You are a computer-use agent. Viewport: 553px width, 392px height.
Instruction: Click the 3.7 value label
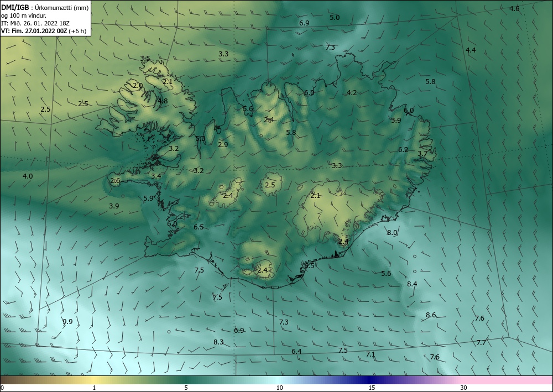[x=422, y=154]
